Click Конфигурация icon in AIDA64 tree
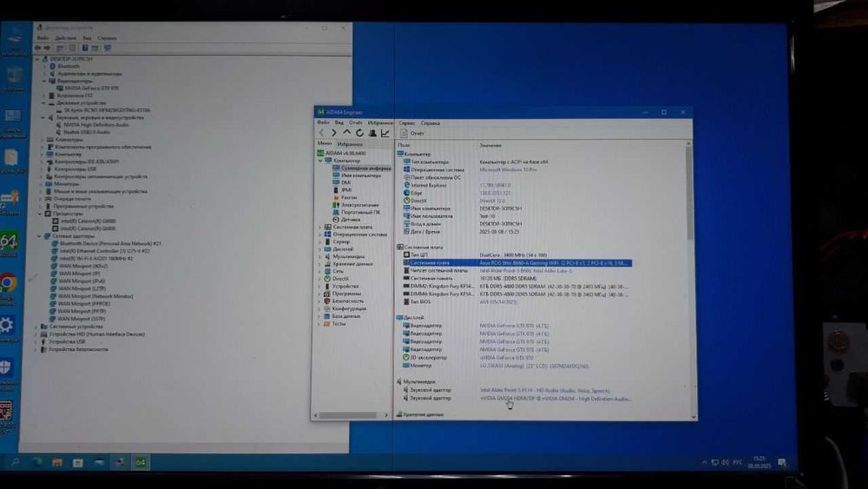Screen dimensions: 868x489 point(328,308)
